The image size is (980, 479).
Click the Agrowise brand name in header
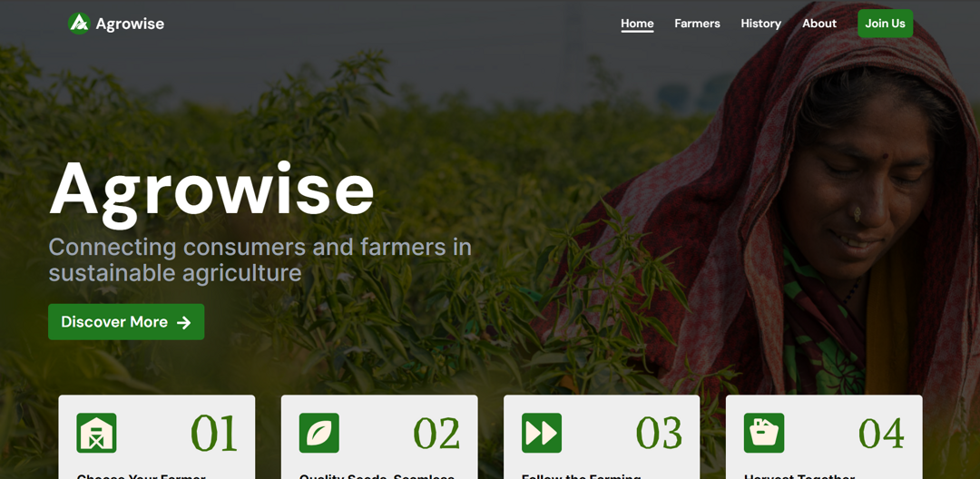click(x=130, y=24)
